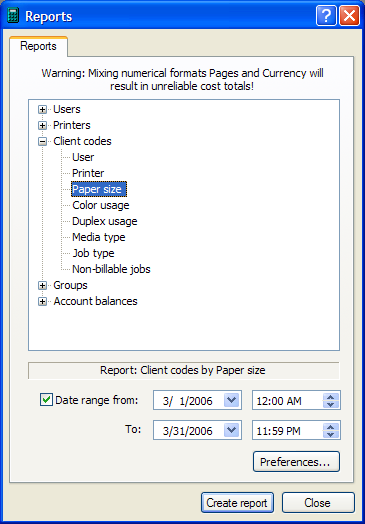365x524 pixels.
Task: Decrease the 12:00 AM time with down arrow
Action: click(331, 404)
